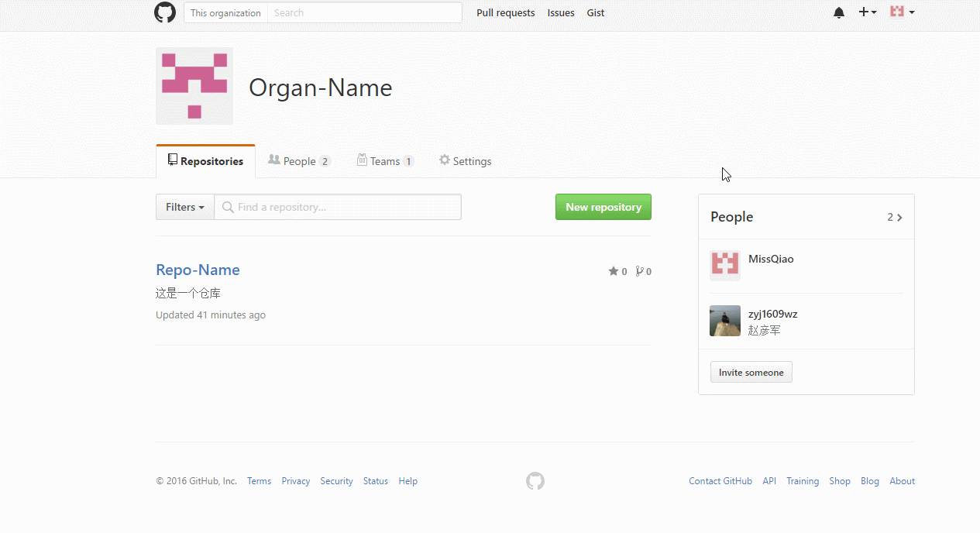This screenshot has width=980, height=533.
Task: Open the Training footer link
Action: [803, 481]
